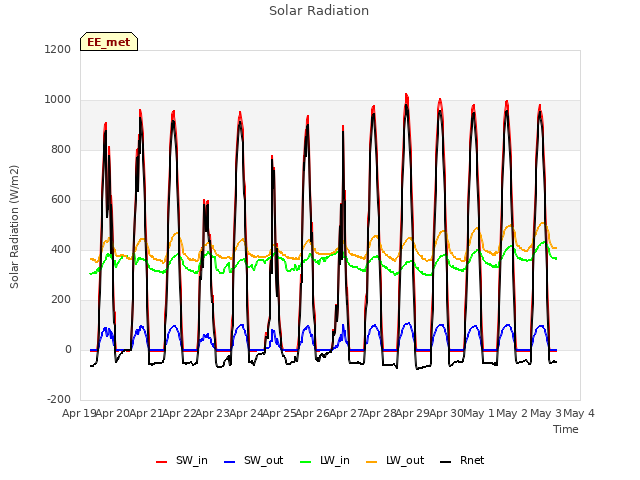Toggle the SW_out legend entry

[x=253, y=460]
